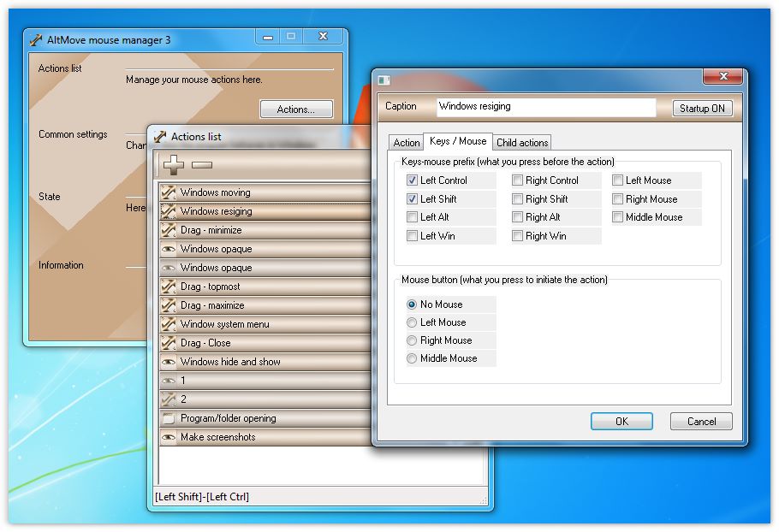The image size is (779, 532).
Task: Switch to the Action tab
Action: (x=407, y=143)
